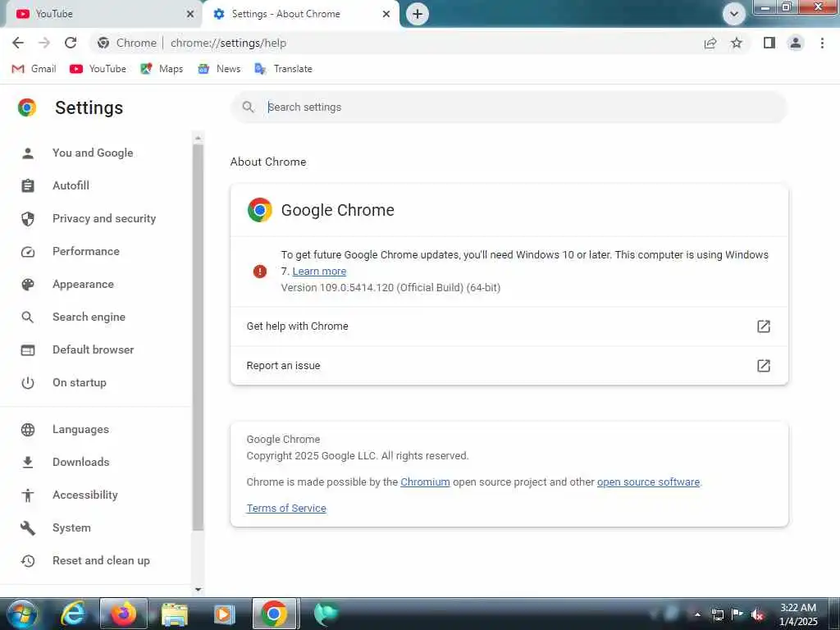This screenshot has height=630, width=840.
Task: Click the Search settings field
Action: 509,107
